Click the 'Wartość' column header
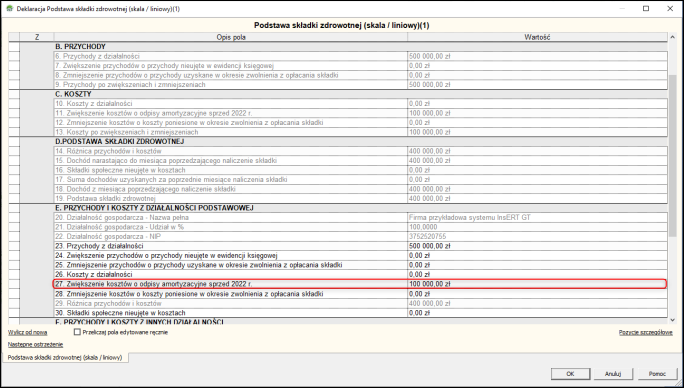Screen dimensions: 684x388 pos(537,38)
